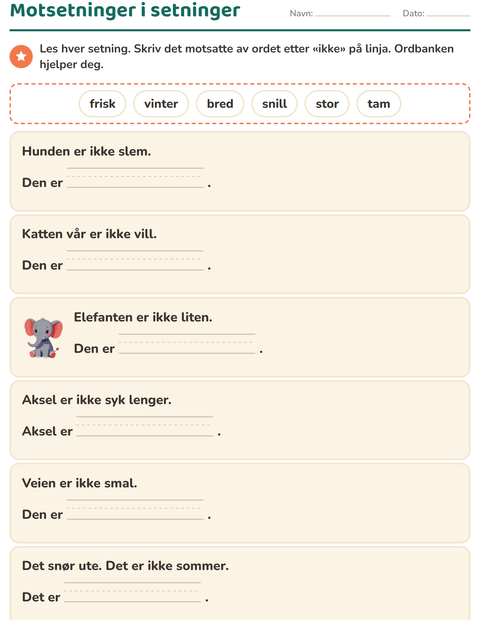
Task: Select the word 'frisk' in the word bank
Action: pos(102,104)
